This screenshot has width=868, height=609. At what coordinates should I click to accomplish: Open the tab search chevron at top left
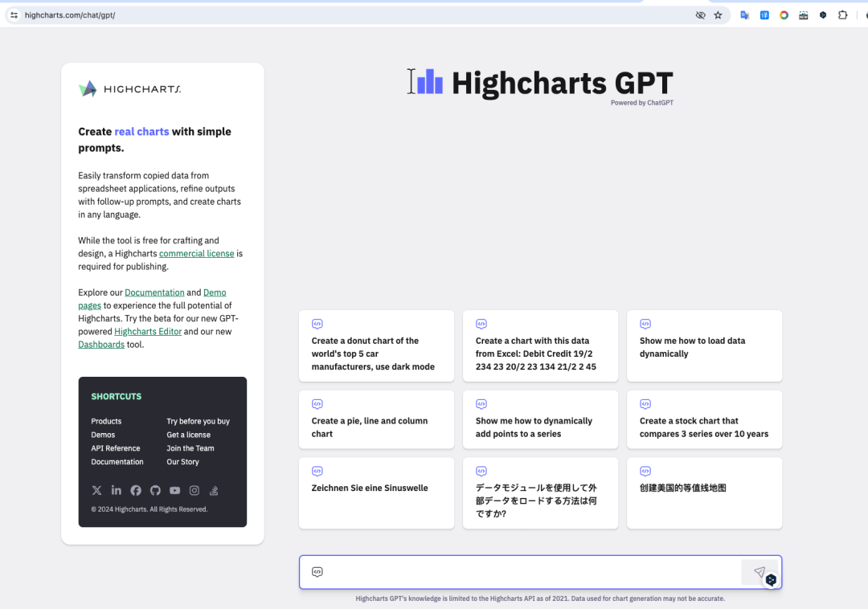tap(13, 14)
